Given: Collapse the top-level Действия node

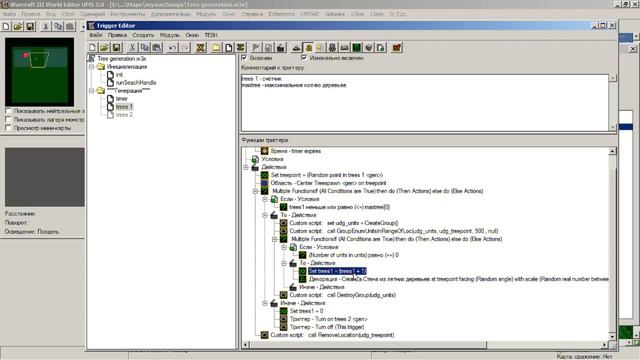Looking at the screenshot, I should [246, 167].
